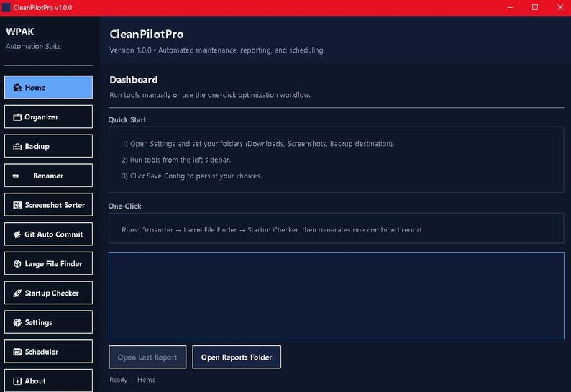Click the 'Run tools manually' description line
This screenshot has width=571, height=392.
click(210, 95)
